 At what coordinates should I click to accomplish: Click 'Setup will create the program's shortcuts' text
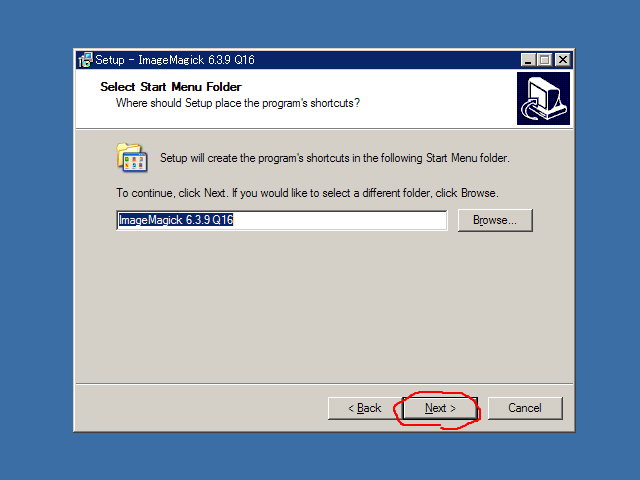(335, 158)
